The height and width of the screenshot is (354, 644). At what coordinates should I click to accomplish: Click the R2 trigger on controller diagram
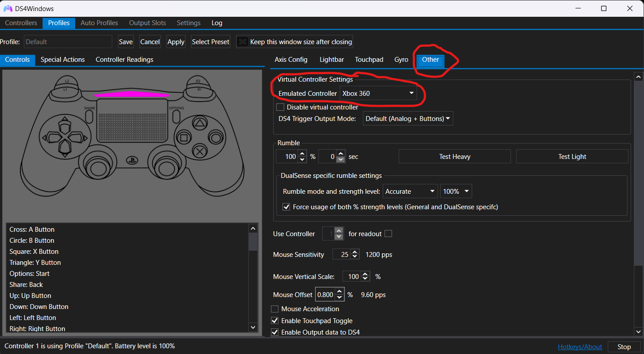[198, 80]
